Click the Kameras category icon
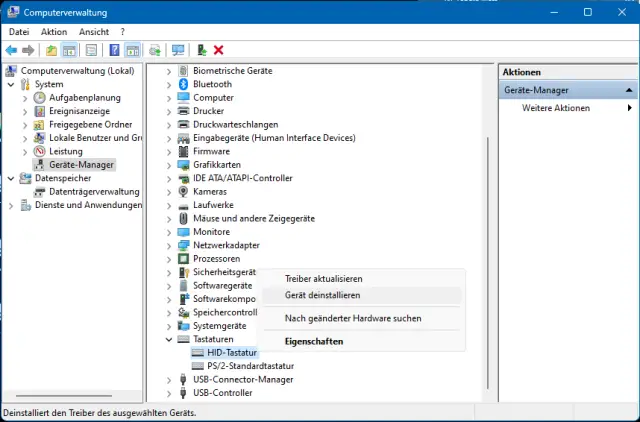 pos(184,191)
